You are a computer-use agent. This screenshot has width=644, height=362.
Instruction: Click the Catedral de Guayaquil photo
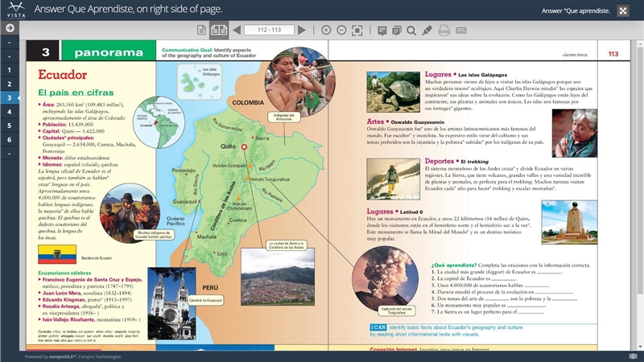tap(171, 303)
